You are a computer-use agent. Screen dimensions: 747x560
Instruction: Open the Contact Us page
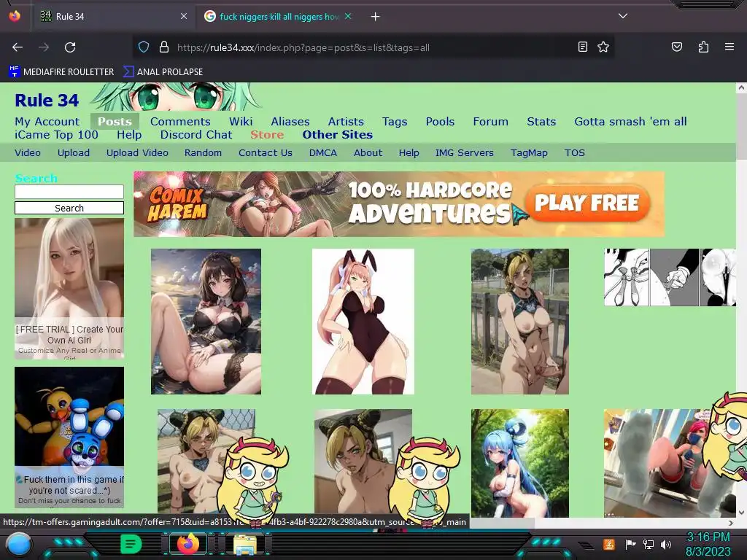pyautogui.click(x=266, y=153)
